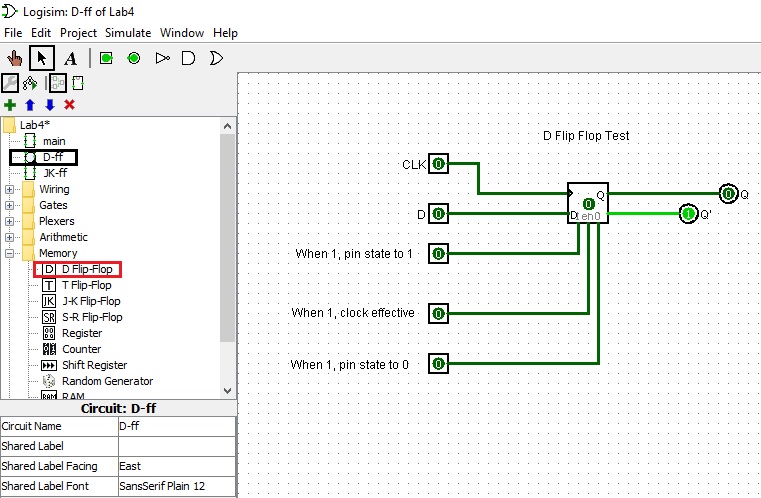
Task: Toggle the CLK input pin
Action: (x=438, y=164)
